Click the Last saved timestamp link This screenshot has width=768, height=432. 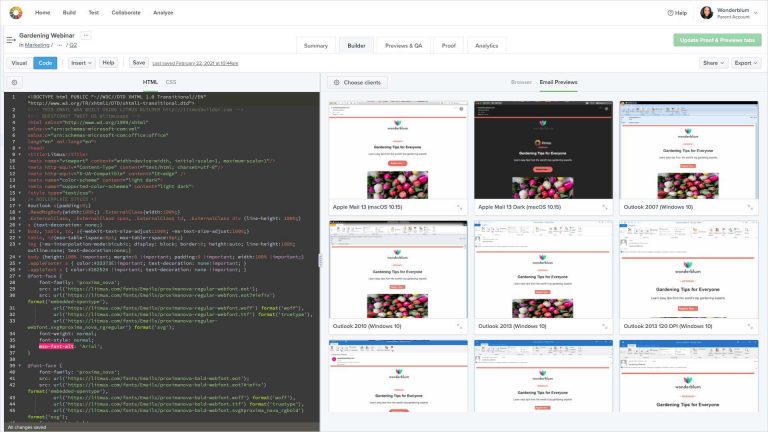195,63
